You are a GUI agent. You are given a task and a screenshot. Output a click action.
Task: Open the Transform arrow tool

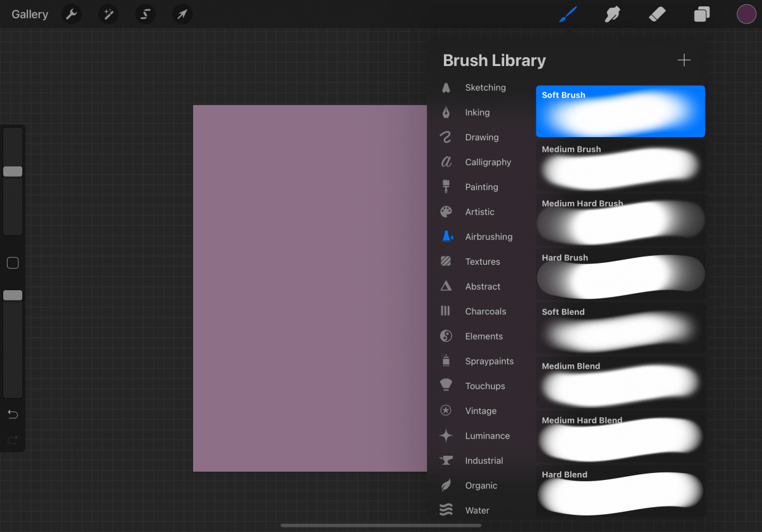(182, 14)
